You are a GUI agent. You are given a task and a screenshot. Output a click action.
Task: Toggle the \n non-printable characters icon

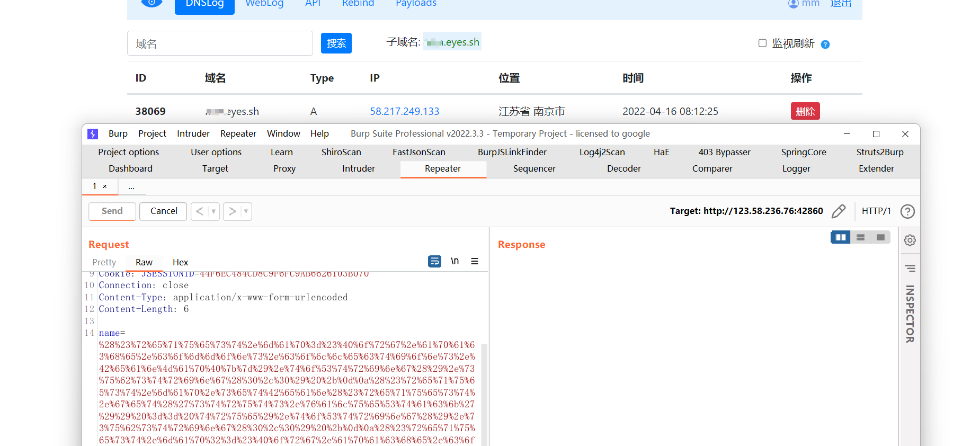coord(455,261)
